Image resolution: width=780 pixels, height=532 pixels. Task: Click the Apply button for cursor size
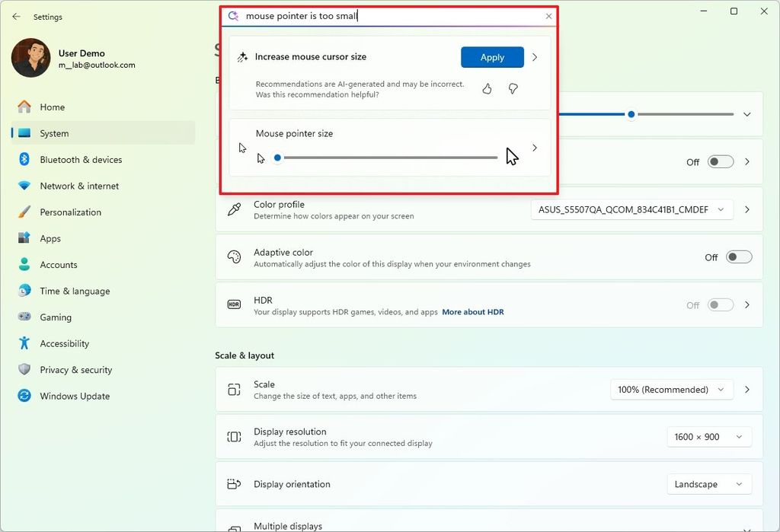pos(491,57)
